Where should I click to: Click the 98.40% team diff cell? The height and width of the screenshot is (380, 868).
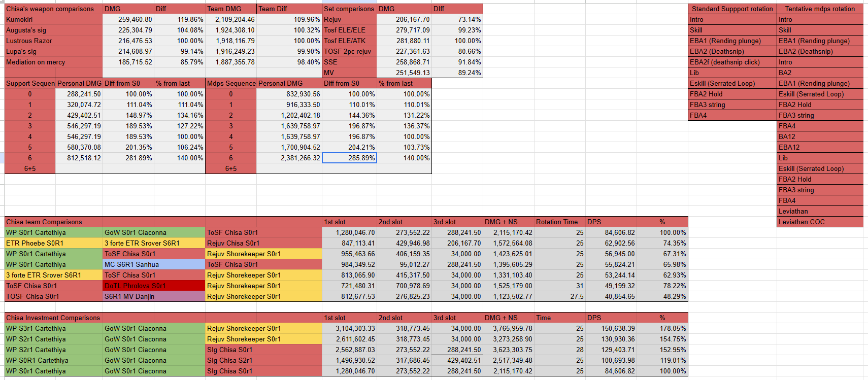click(x=289, y=62)
